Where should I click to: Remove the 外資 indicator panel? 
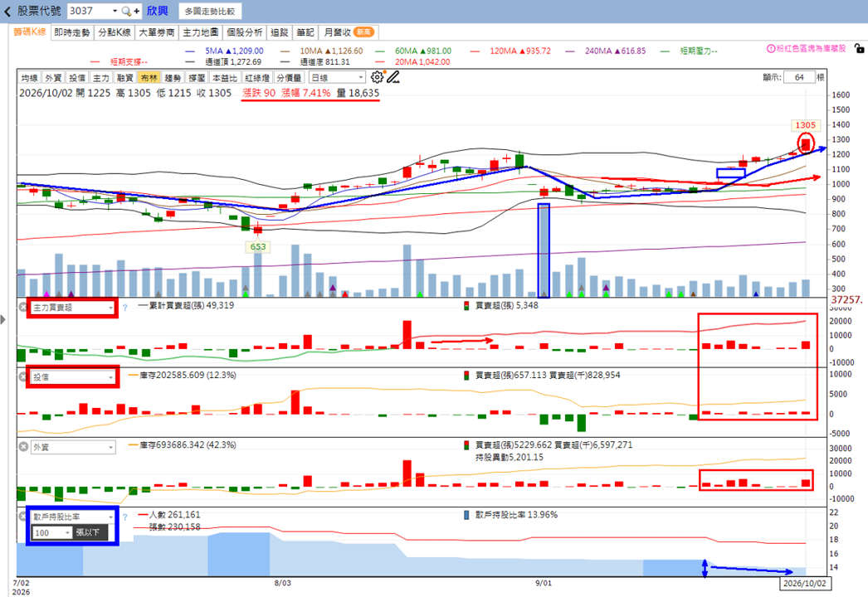23,446
